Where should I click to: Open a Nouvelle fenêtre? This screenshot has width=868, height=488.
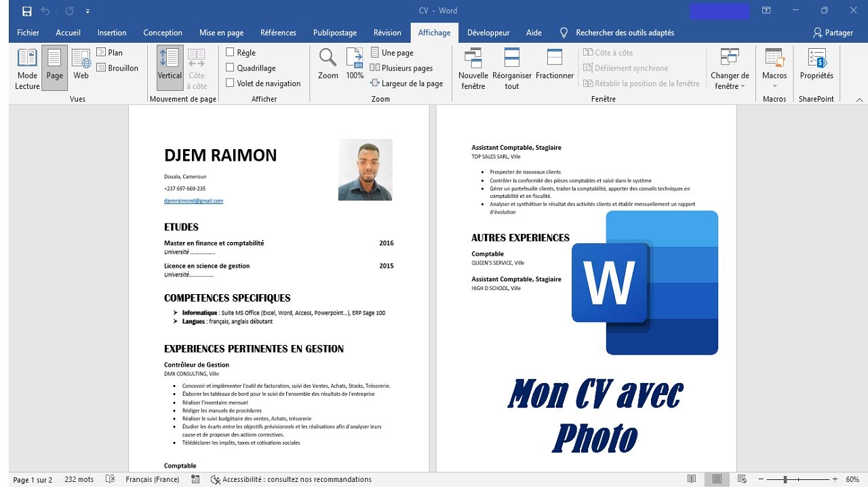(x=473, y=68)
